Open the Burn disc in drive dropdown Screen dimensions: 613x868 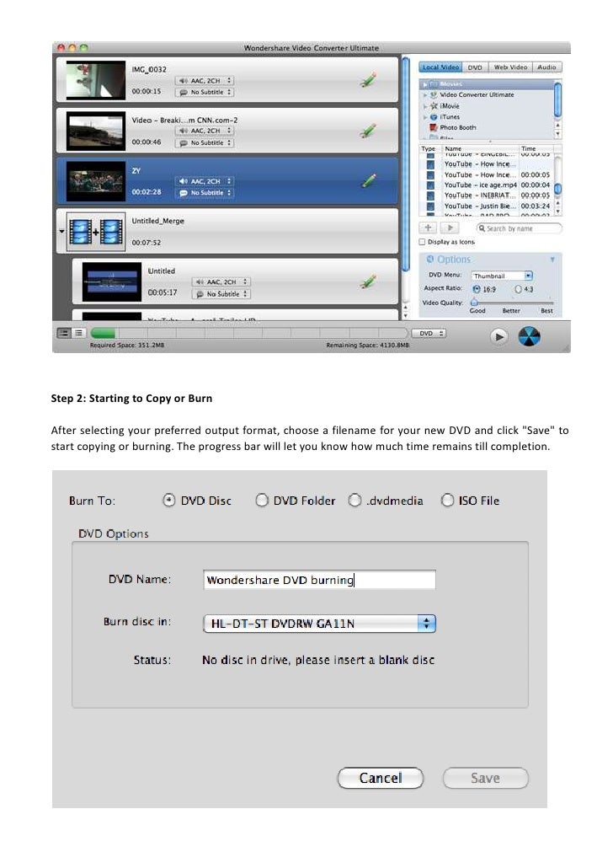click(x=319, y=624)
